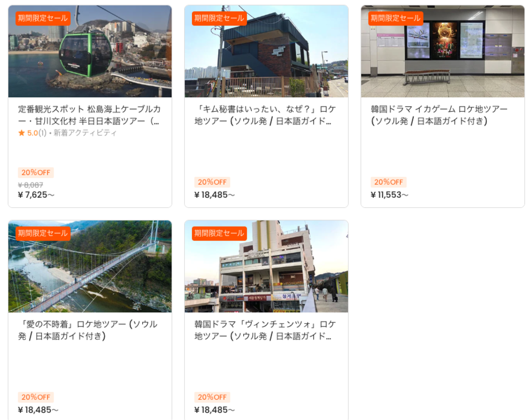Click the 期間限定セール badge on イカゲーム card
Screen dimensions: 531x420
click(396, 18)
